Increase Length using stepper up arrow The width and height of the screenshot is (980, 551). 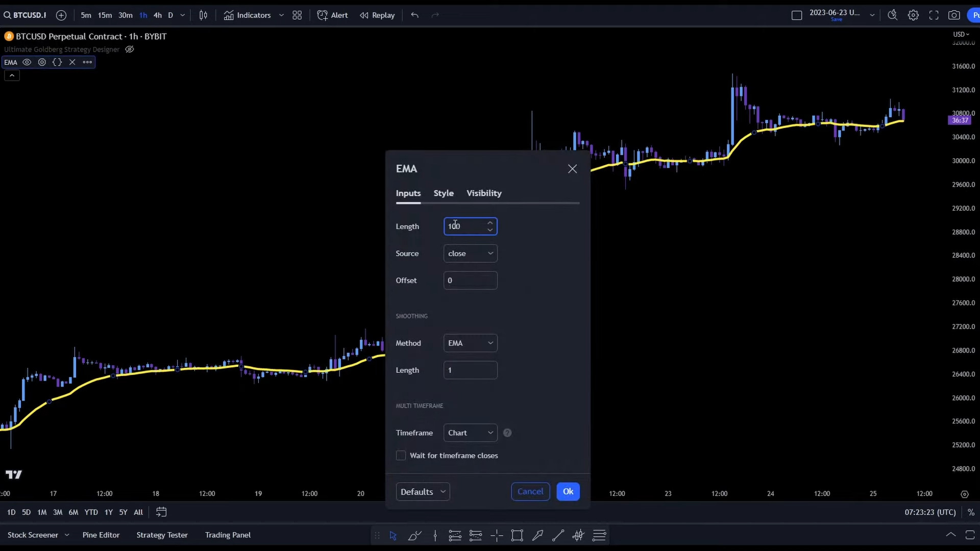pos(490,223)
